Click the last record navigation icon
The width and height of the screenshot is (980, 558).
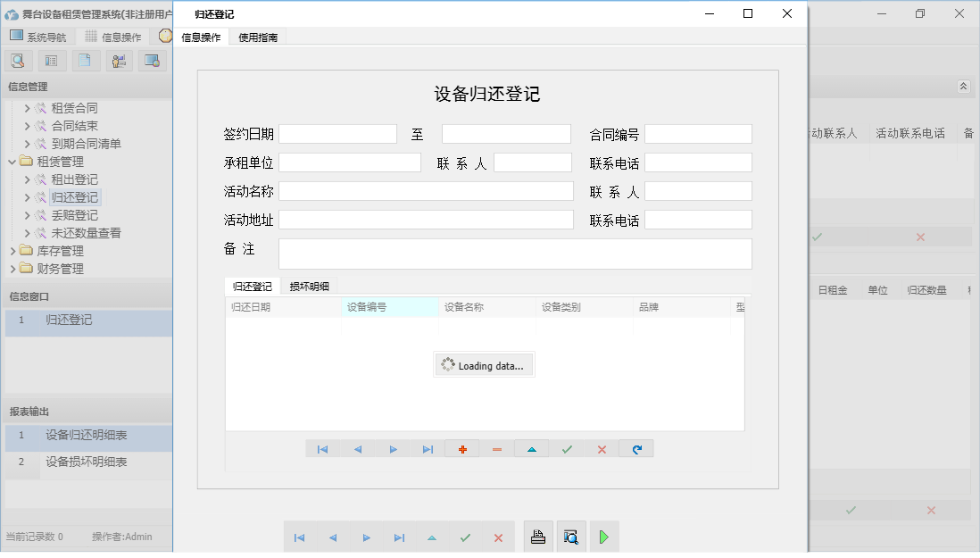427,448
